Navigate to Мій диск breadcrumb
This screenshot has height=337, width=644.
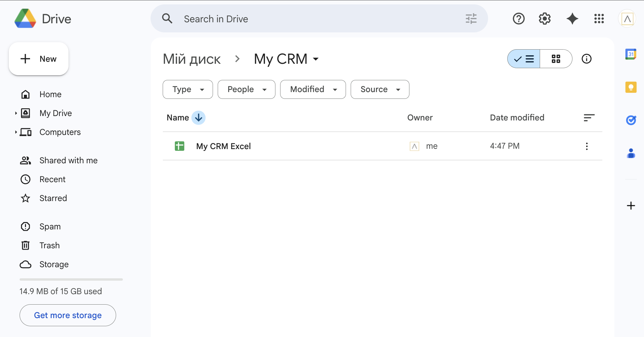192,59
